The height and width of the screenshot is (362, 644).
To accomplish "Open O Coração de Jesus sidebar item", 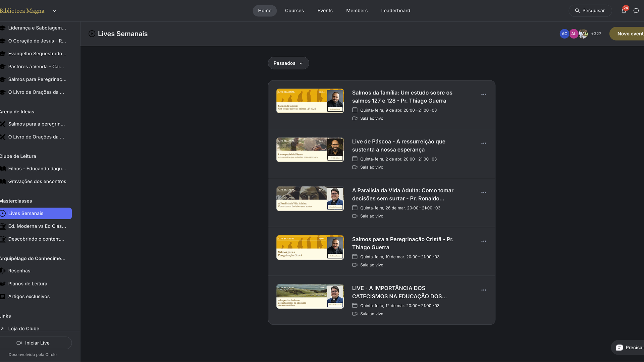I will [36, 41].
